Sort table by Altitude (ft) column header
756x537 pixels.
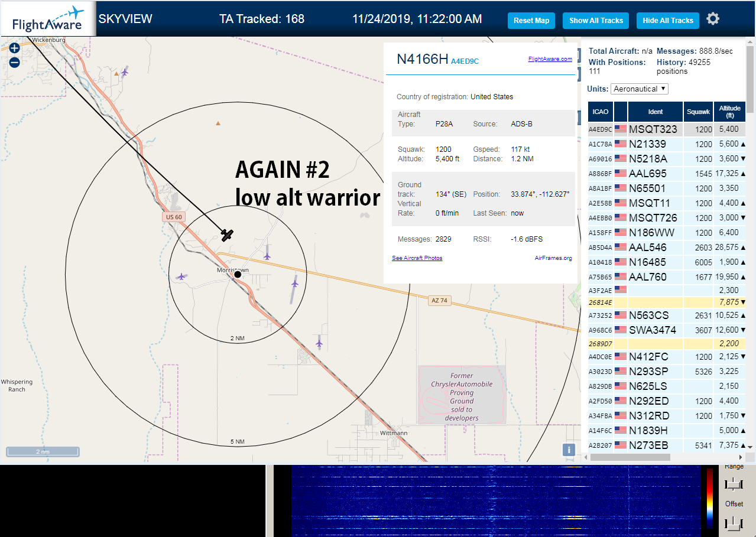point(730,111)
